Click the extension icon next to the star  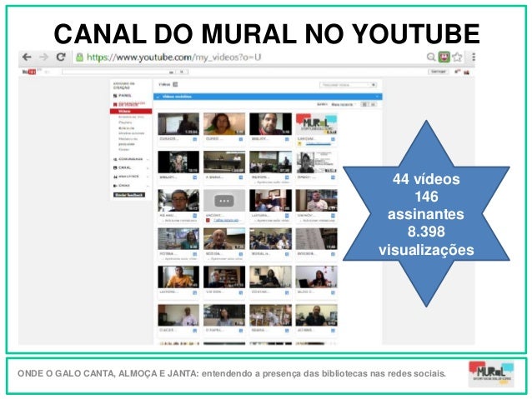pos(444,57)
